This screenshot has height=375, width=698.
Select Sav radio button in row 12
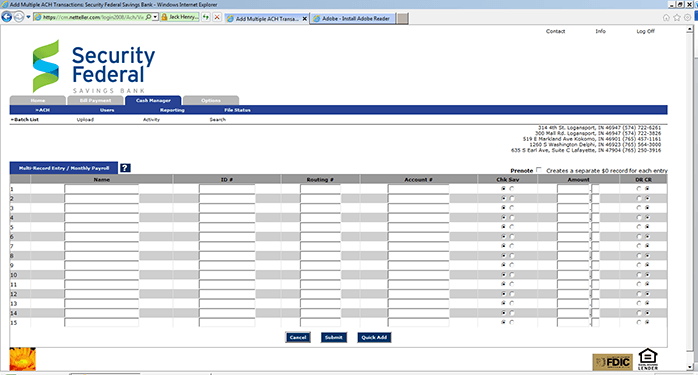coord(511,294)
